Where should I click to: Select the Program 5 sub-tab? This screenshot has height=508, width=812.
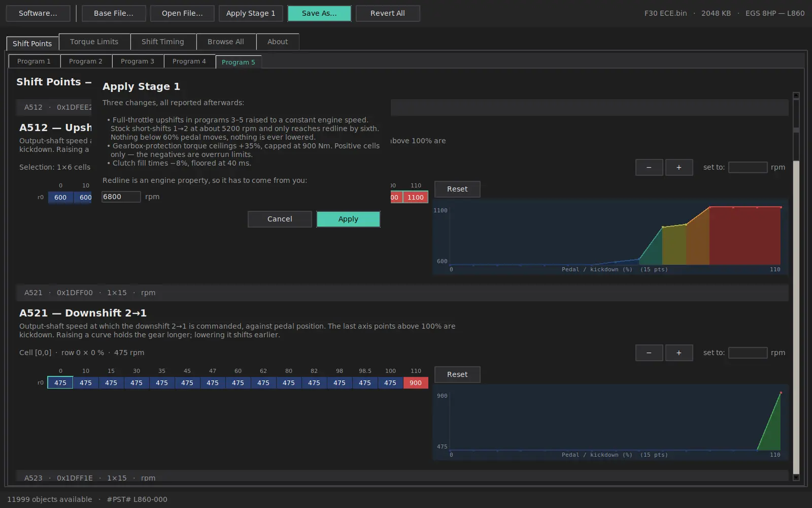coord(239,62)
